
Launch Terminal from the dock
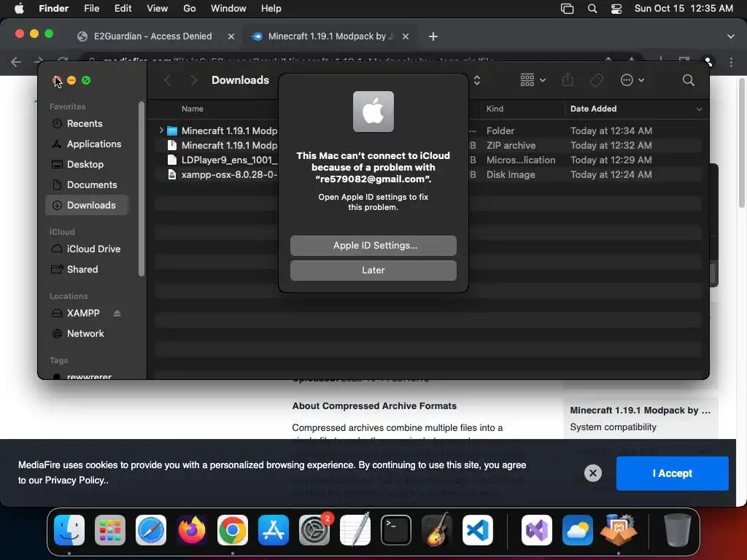pyautogui.click(x=396, y=530)
